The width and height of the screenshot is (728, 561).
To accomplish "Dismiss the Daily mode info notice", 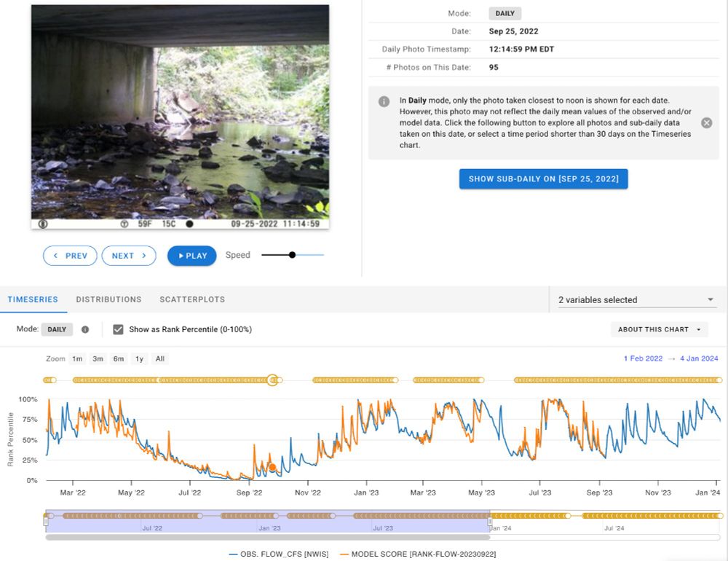I will [x=706, y=122].
